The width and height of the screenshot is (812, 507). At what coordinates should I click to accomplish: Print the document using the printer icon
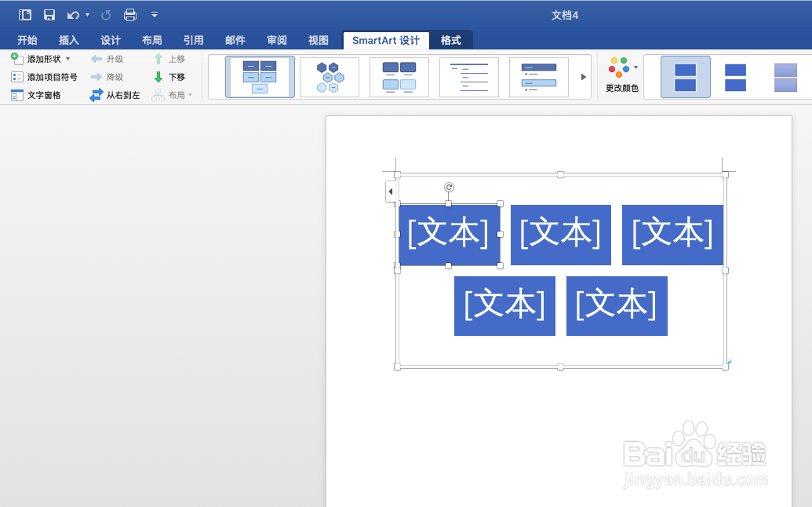130,15
